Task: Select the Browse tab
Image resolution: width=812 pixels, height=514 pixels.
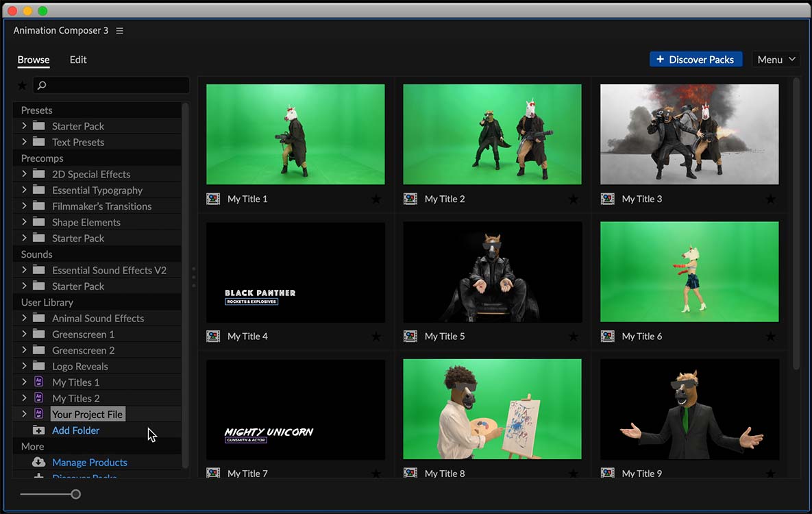Action: pos(34,60)
